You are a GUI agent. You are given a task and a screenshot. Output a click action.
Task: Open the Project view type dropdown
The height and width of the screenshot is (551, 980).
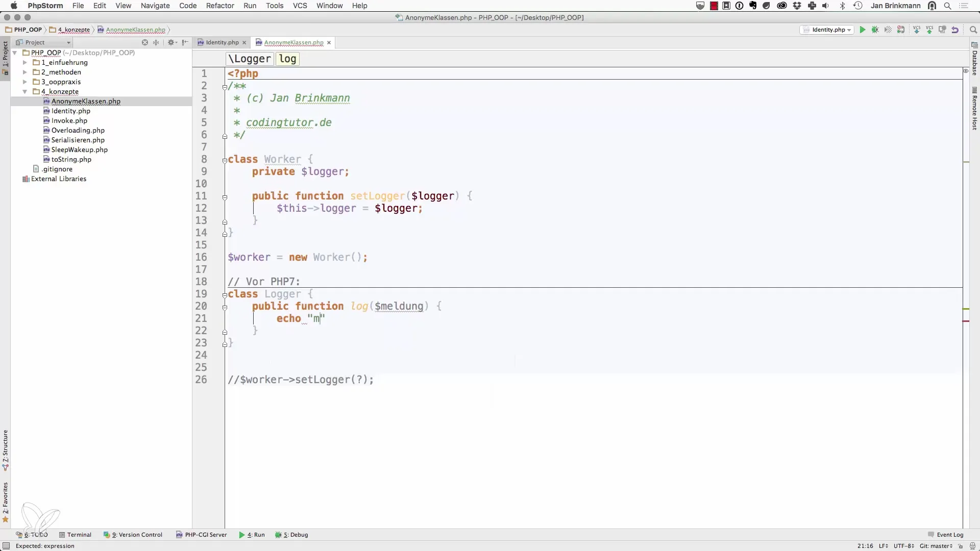(43, 42)
